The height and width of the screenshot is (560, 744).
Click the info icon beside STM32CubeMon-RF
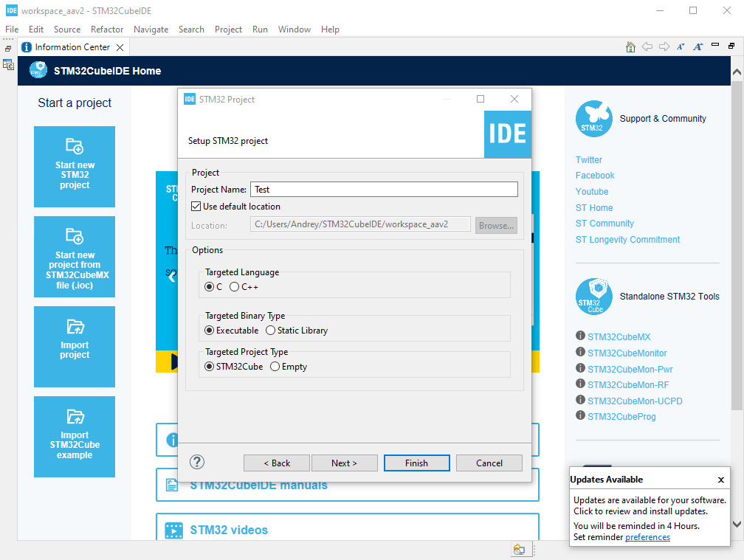(x=580, y=384)
